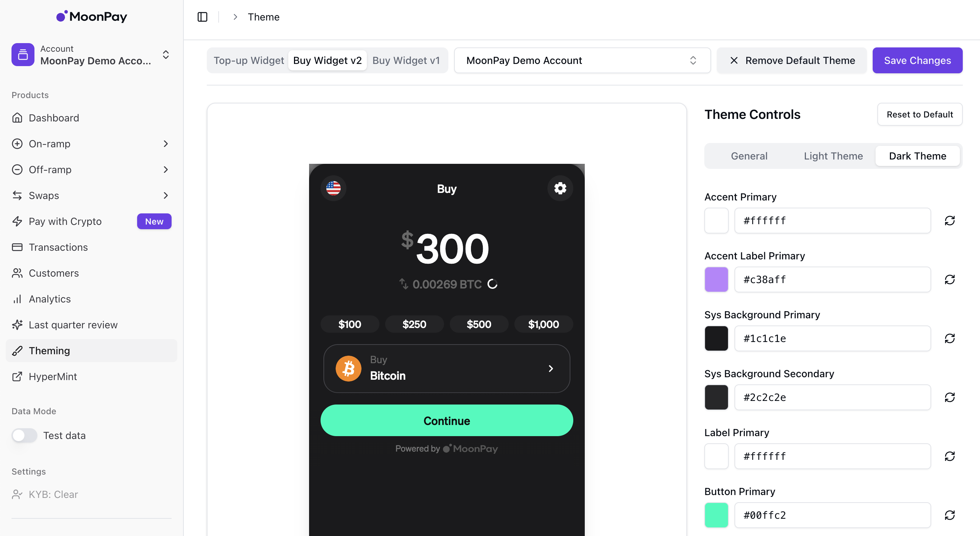The width and height of the screenshot is (980, 536).
Task: Click the US flag currency icon
Action: (333, 188)
